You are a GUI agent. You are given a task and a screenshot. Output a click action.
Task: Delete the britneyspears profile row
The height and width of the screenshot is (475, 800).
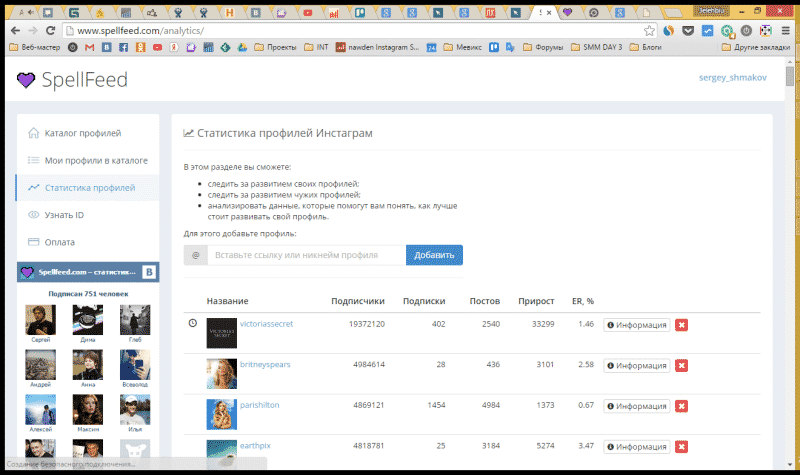[x=681, y=365]
